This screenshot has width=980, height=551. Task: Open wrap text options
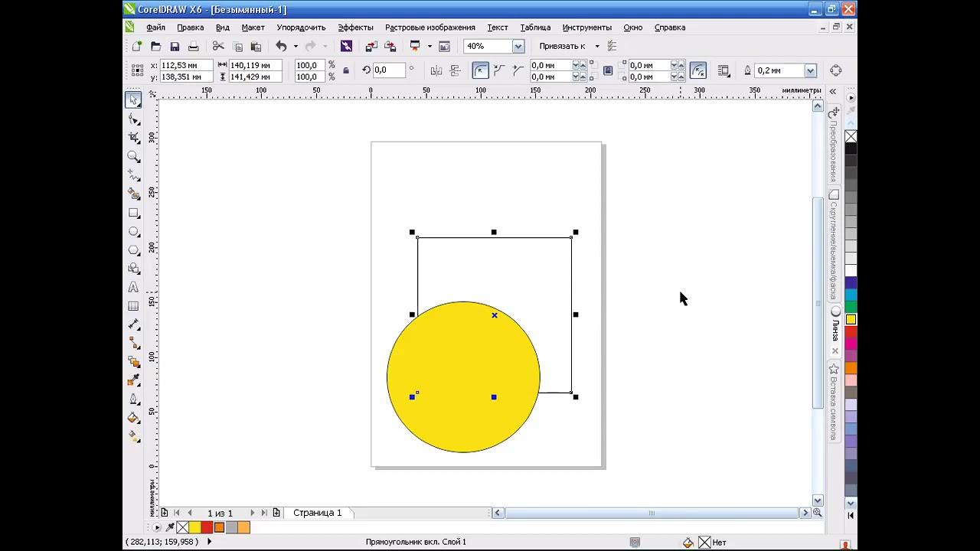pos(724,70)
